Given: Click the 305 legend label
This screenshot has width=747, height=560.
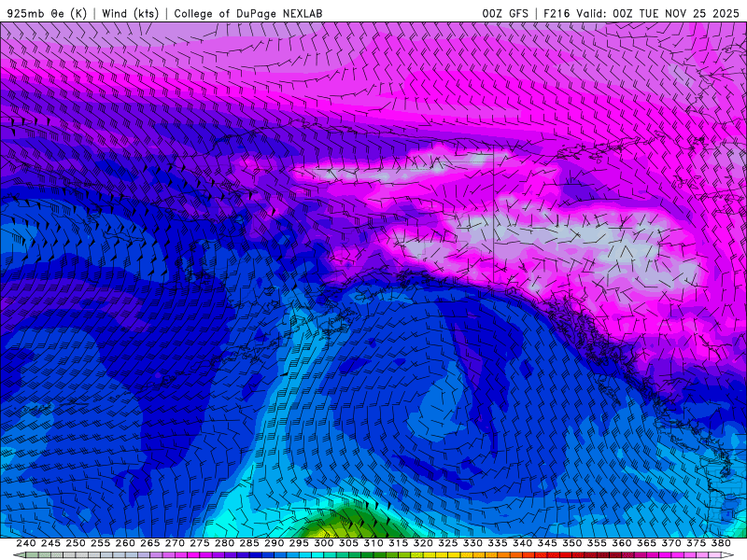Looking at the screenshot, I should [348, 543].
